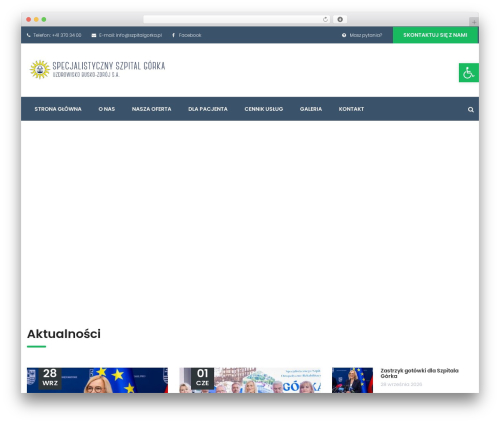Open Cennik Usług menu item
The image size is (500, 423).
click(x=264, y=109)
